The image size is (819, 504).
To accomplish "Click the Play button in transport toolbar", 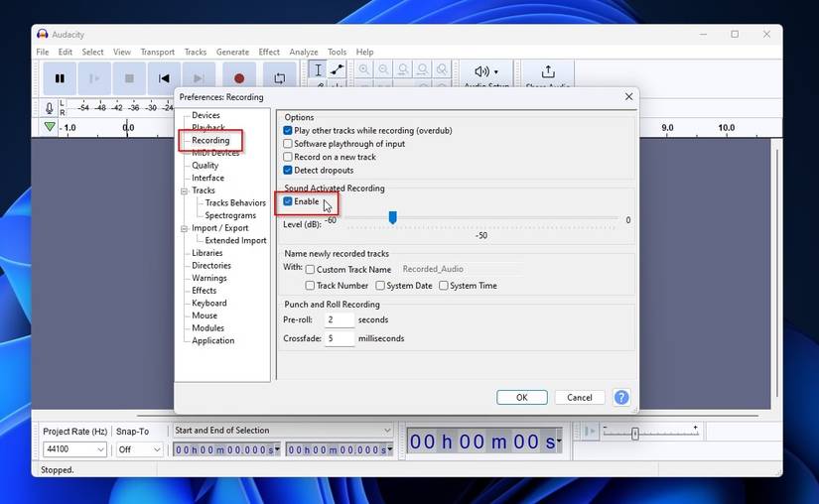I will 94,78.
